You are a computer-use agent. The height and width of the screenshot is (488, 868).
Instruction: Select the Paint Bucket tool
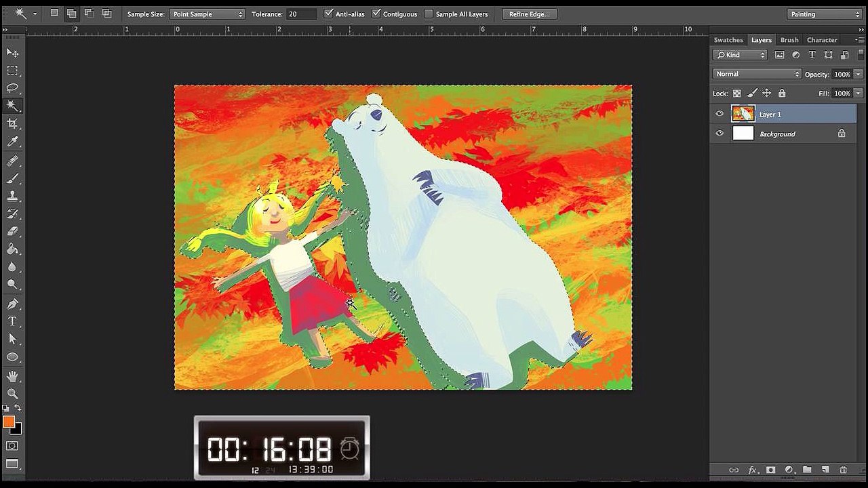click(12, 249)
